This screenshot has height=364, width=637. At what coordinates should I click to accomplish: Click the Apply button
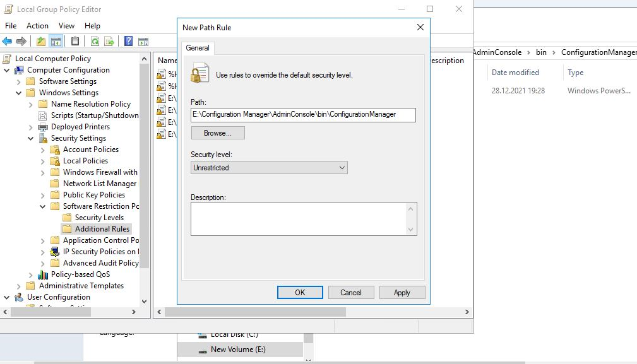pos(402,293)
